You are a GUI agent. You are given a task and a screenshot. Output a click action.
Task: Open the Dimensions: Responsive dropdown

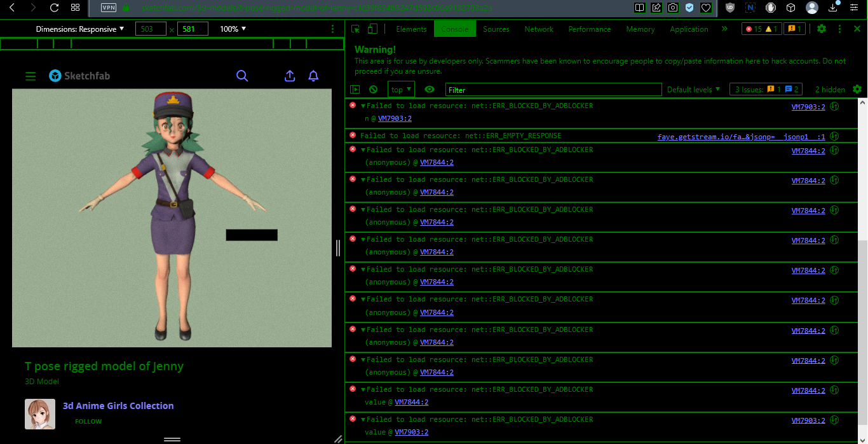[x=80, y=29]
